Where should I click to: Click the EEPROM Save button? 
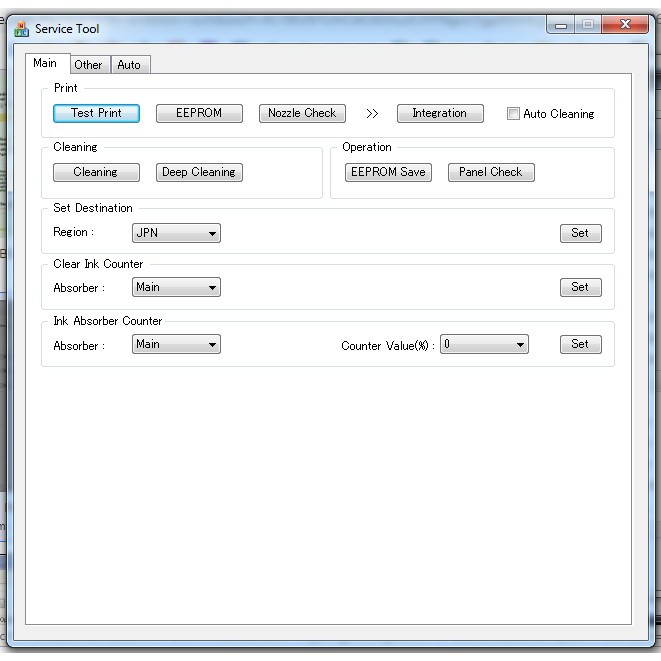pyautogui.click(x=388, y=172)
